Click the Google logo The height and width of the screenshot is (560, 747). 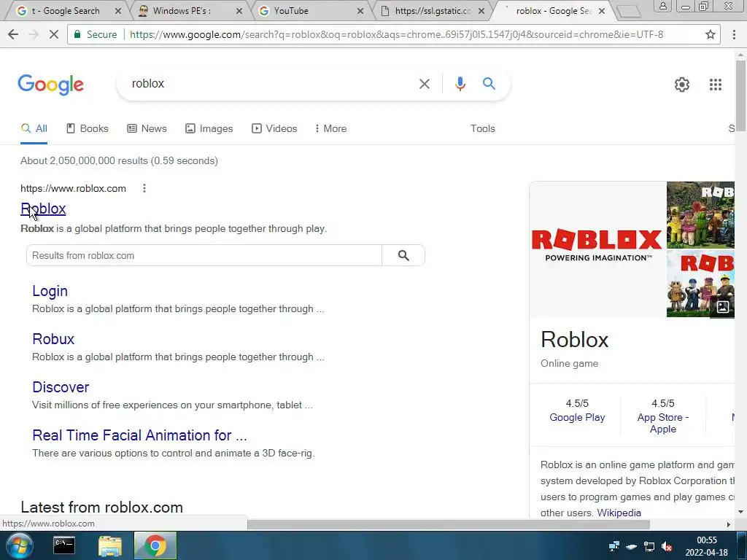[x=50, y=85]
